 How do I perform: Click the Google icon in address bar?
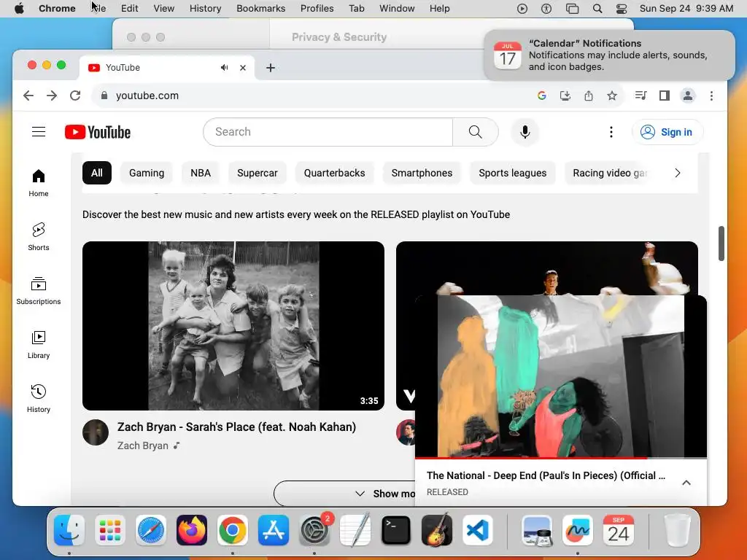pyautogui.click(x=542, y=96)
